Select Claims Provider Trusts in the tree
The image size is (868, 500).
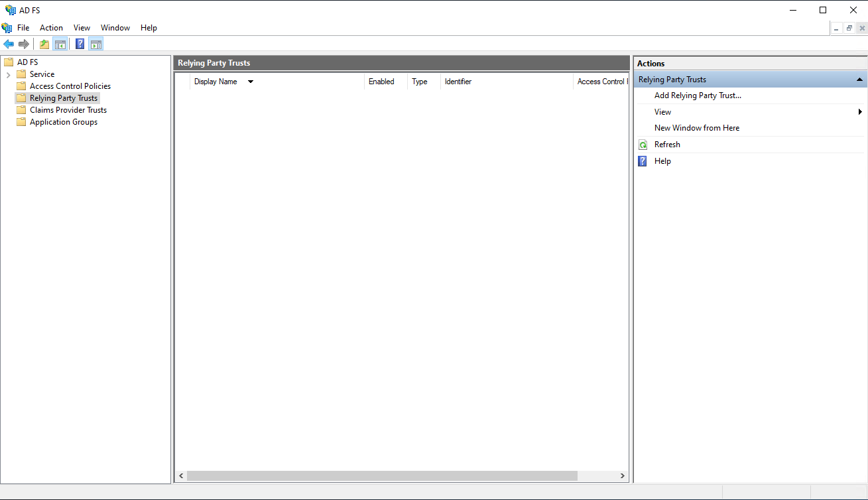coord(68,109)
